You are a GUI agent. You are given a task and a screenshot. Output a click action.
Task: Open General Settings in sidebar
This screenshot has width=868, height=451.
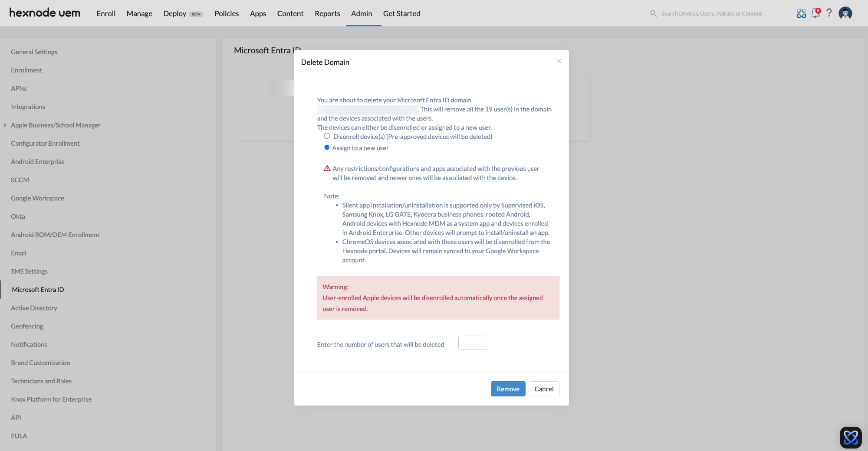[x=34, y=52]
